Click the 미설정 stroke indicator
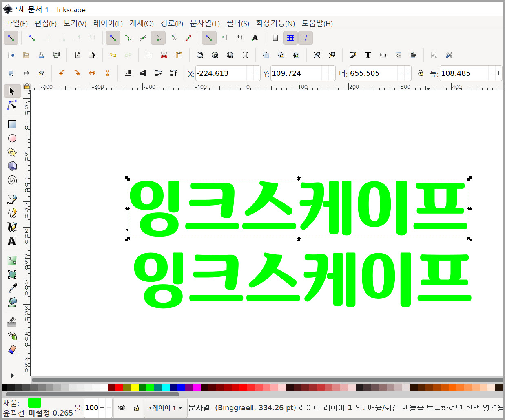This screenshot has height=420, width=505. 39,413
